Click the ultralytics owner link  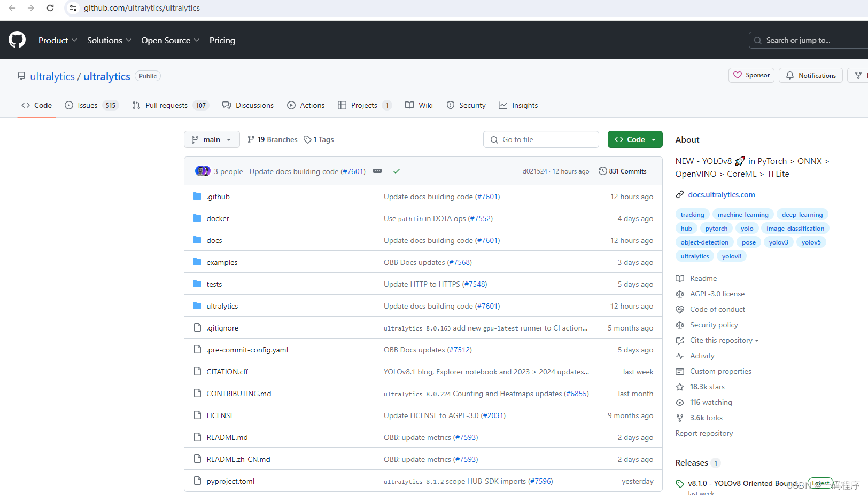52,76
